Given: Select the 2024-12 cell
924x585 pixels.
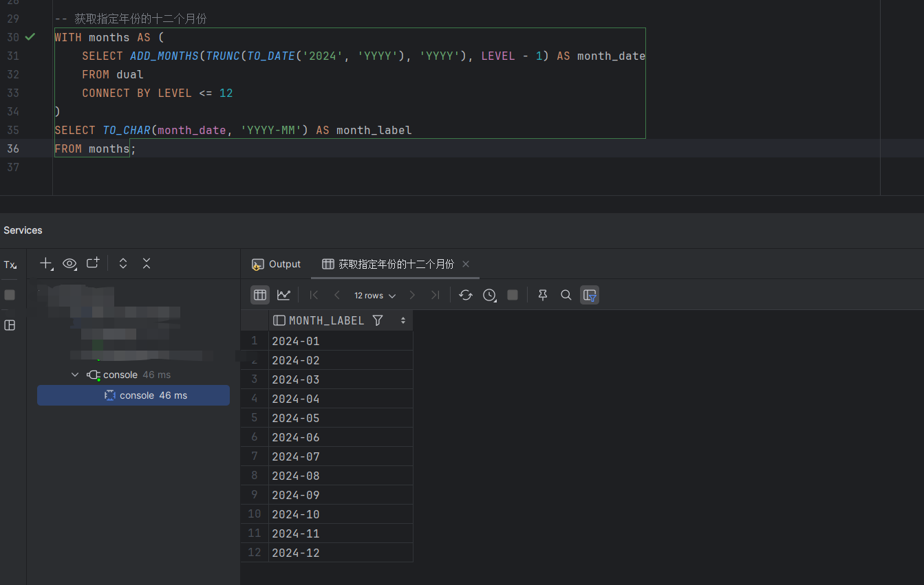Looking at the screenshot, I should (x=341, y=553).
